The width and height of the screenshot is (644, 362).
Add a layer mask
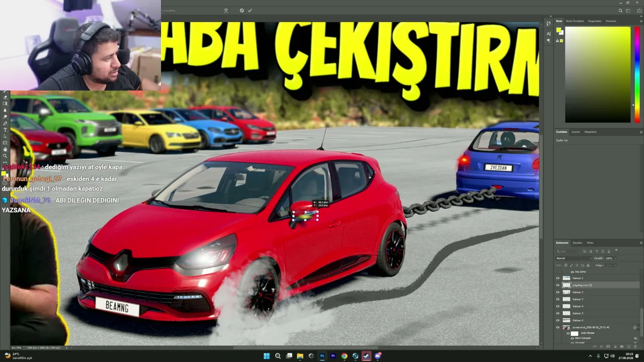(608, 346)
